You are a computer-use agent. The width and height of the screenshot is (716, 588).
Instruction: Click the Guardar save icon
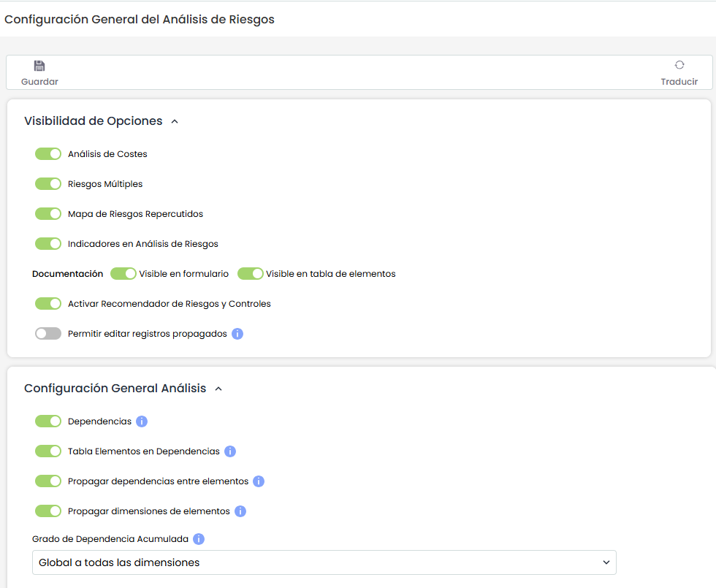coord(39,66)
